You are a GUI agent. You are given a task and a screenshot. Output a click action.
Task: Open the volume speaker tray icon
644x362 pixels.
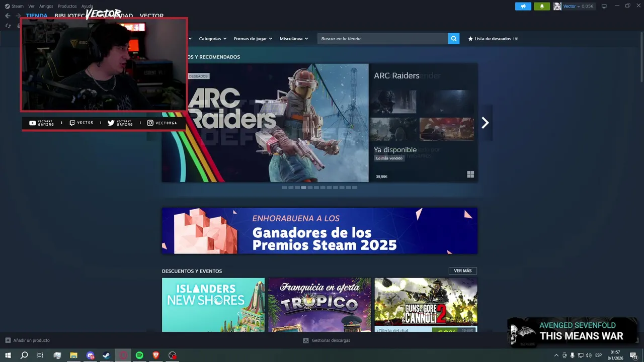589,355
